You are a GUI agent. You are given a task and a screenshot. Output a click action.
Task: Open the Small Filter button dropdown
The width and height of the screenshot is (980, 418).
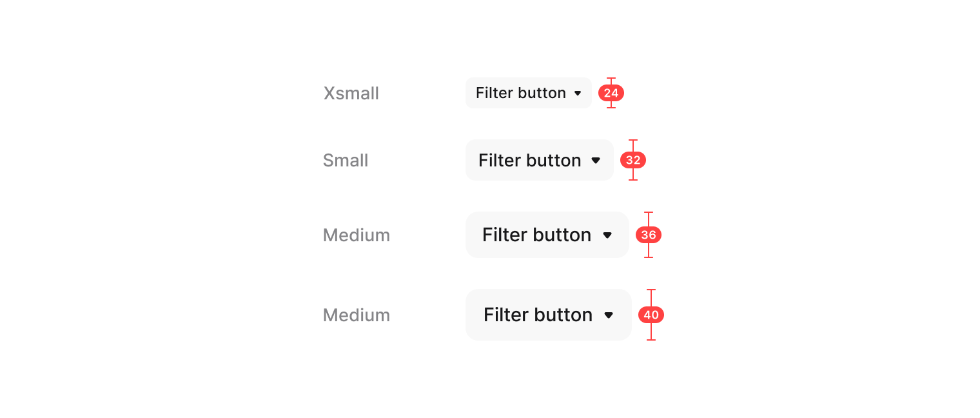click(539, 160)
